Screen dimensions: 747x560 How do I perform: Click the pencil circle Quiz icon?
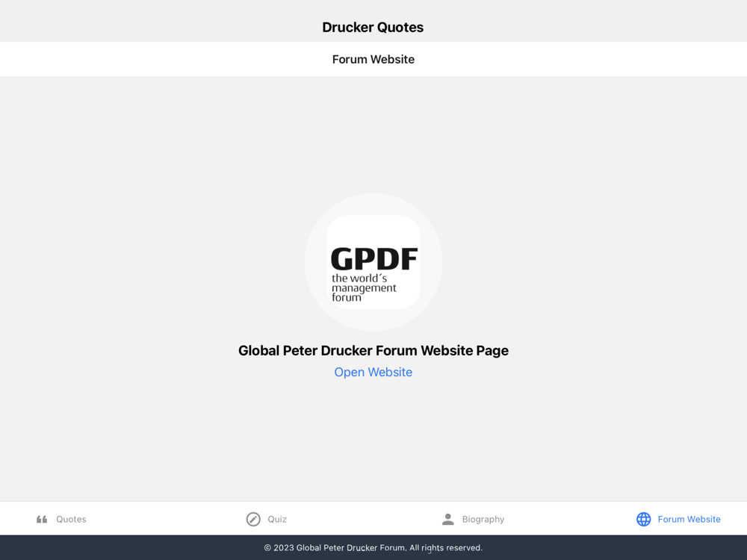coord(253,519)
